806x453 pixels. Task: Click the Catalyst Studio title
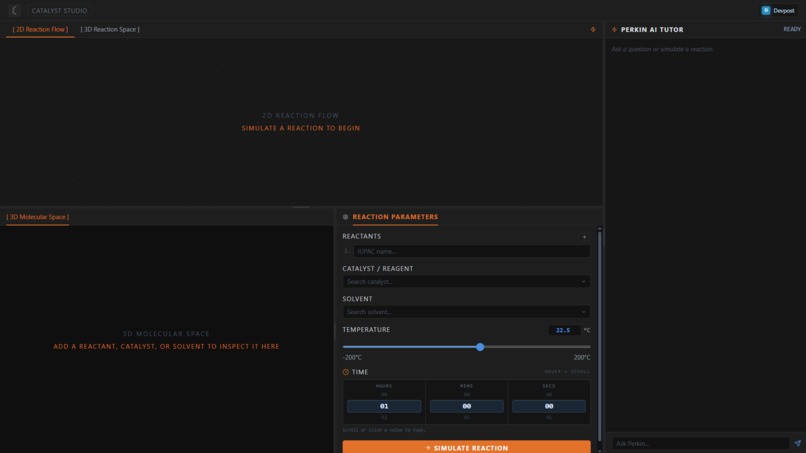[x=59, y=10]
